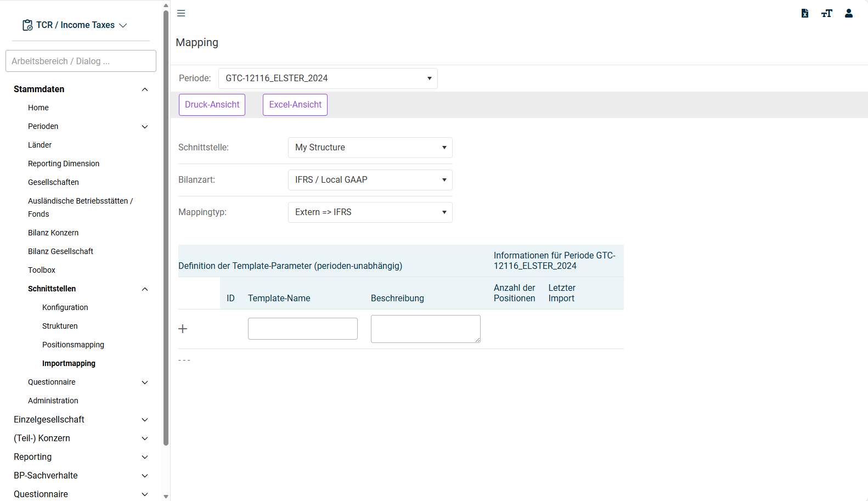The height and width of the screenshot is (501, 868).
Task: Open the Bilanzart dropdown
Action: [370, 180]
